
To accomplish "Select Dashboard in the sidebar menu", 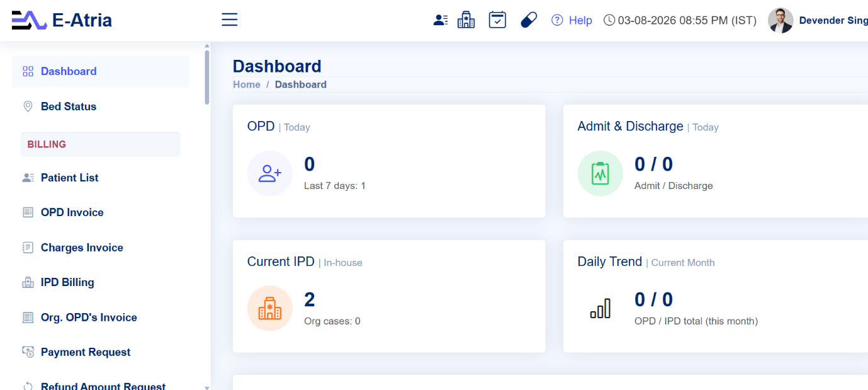I will point(100,71).
